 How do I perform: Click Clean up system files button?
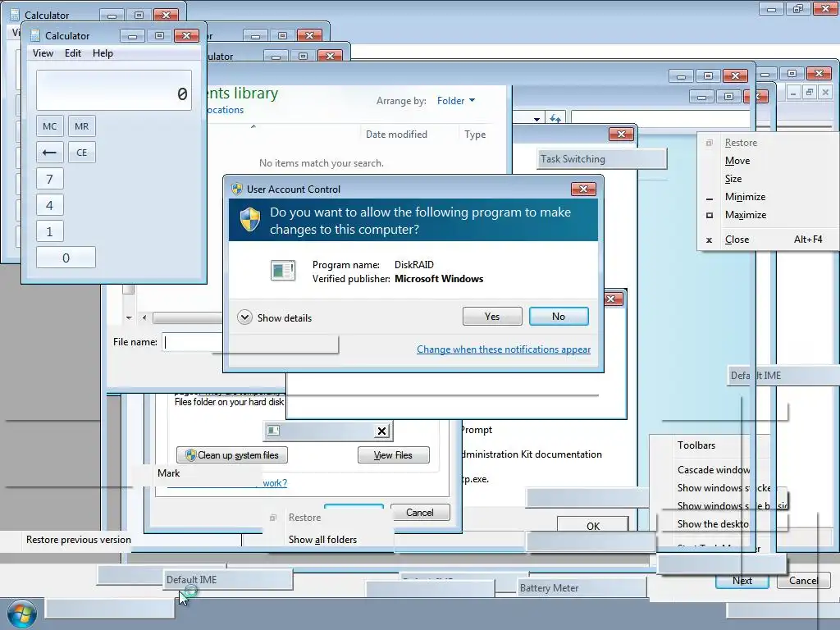point(232,454)
